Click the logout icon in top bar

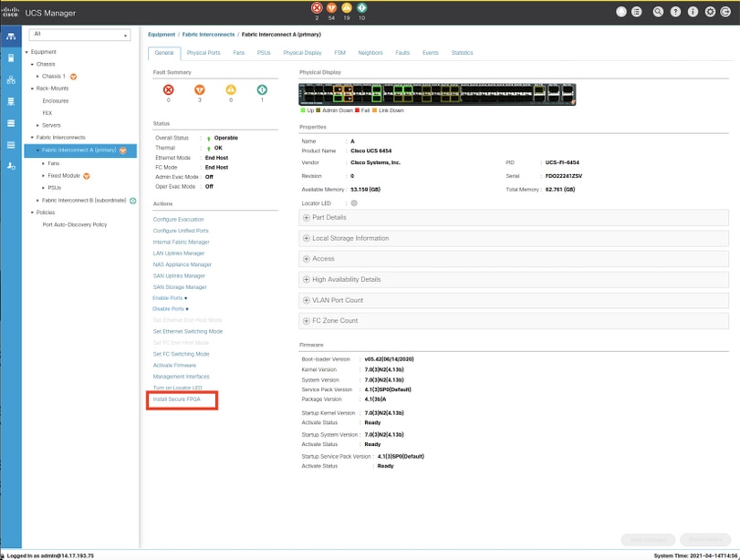click(725, 12)
